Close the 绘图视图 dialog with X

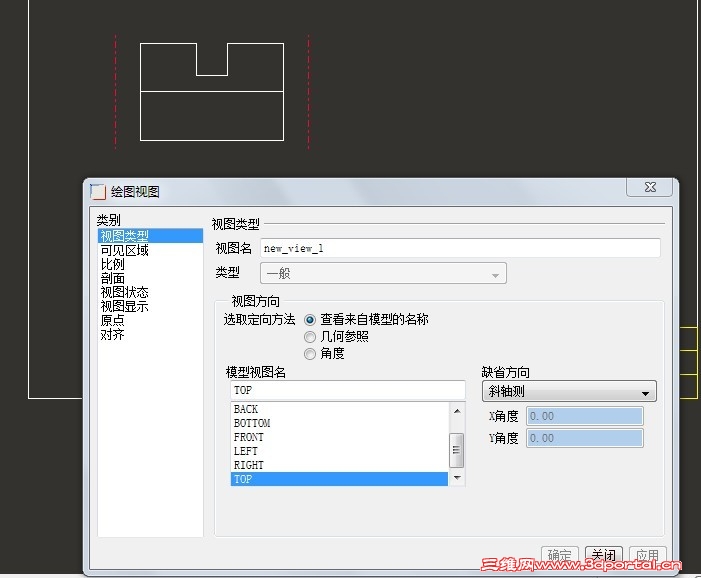tap(650, 187)
